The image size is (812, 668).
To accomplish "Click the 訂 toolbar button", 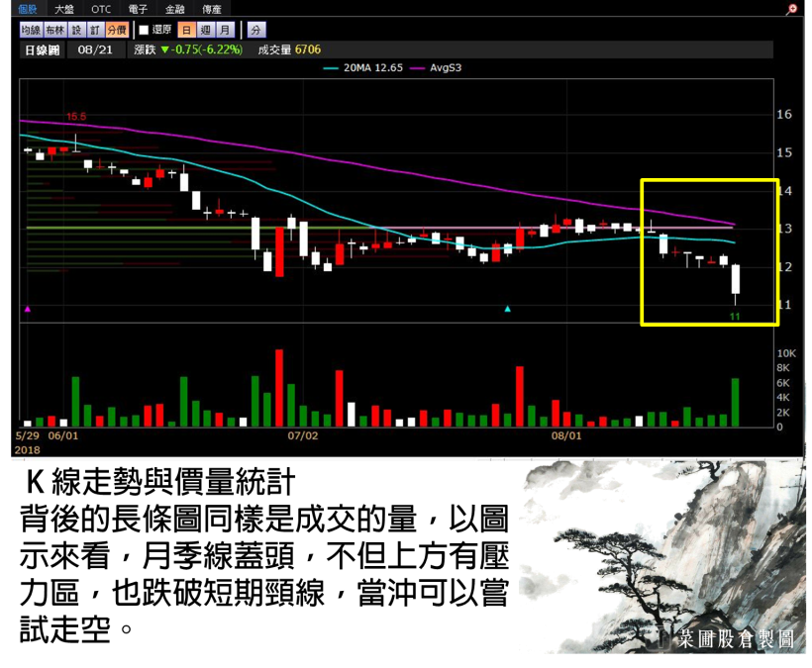I will [95, 30].
